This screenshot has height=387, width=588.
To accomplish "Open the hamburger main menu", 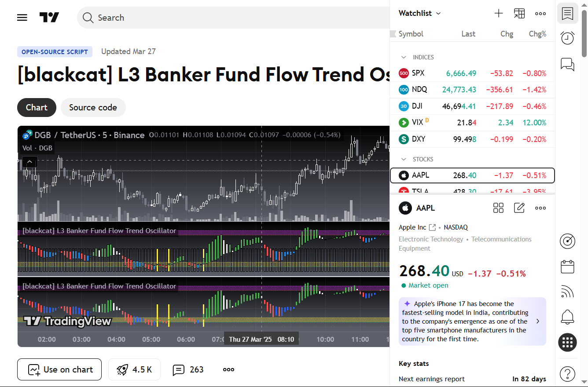I will (x=22, y=18).
